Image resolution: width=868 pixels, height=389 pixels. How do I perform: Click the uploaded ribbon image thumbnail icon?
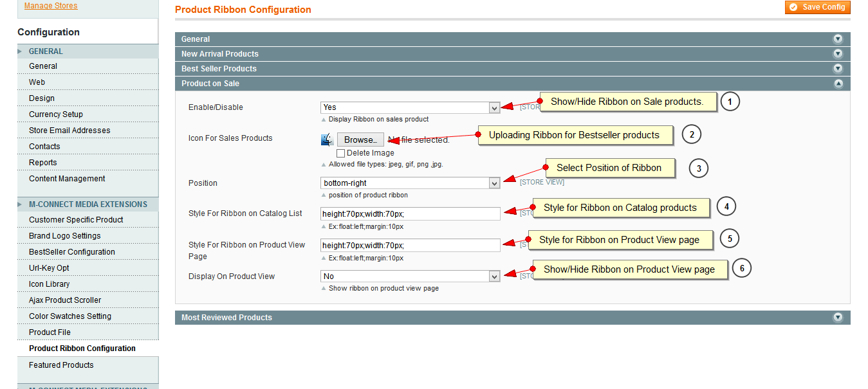coord(327,140)
